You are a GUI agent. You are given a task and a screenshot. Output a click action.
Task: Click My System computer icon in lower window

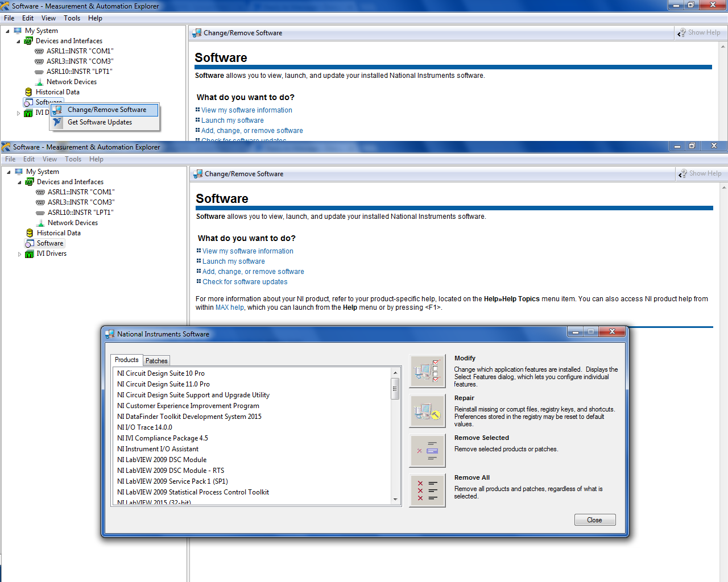19,172
